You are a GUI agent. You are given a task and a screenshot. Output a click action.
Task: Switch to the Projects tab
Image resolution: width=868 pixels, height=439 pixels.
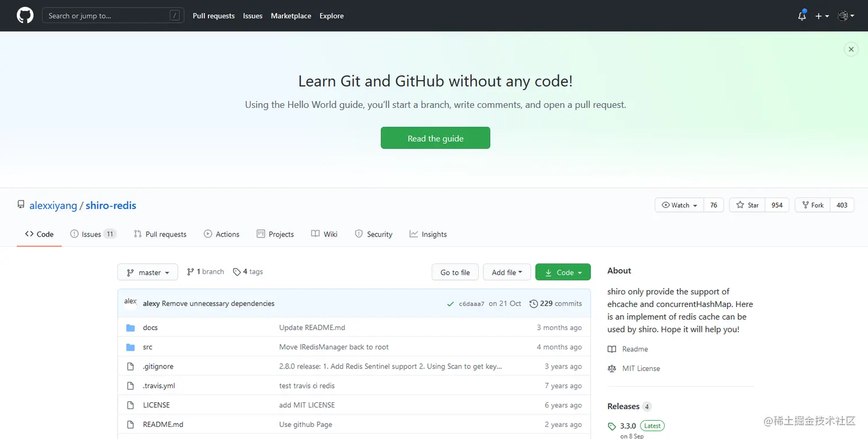275,234
